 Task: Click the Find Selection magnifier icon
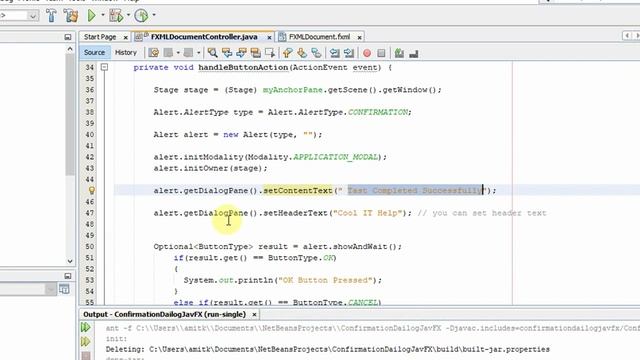point(212,53)
